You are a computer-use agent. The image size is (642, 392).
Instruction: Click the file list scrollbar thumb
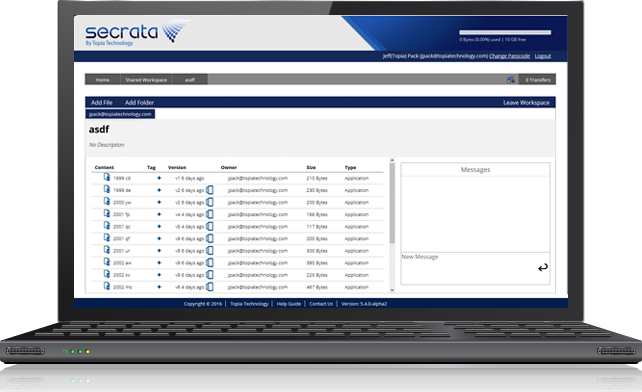(392, 203)
